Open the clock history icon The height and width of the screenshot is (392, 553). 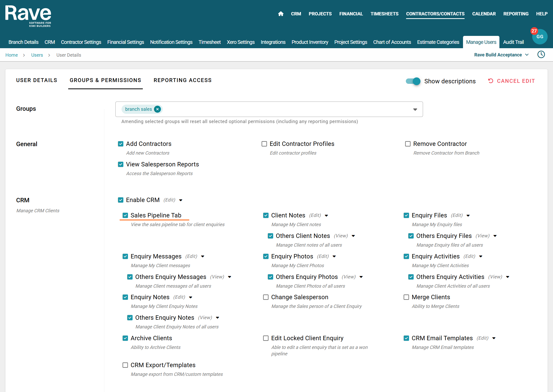[x=541, y=55]
